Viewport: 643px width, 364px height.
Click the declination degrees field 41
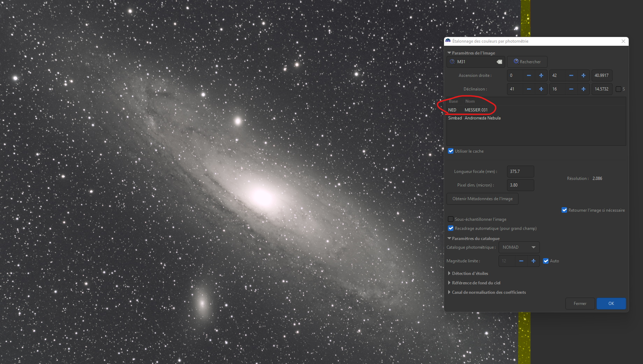coord(515,89)
